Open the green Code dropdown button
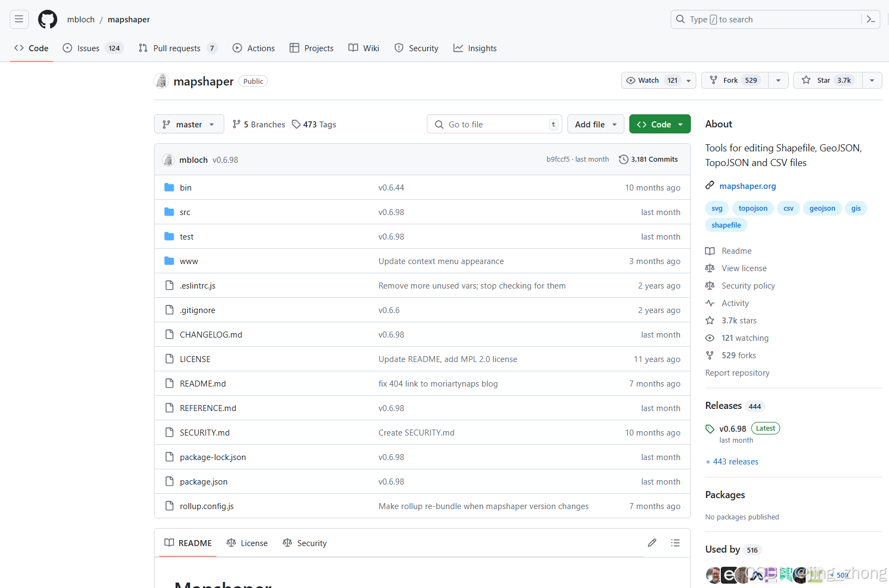This screenshot has height=588, width=889. [x=660, y=124]
